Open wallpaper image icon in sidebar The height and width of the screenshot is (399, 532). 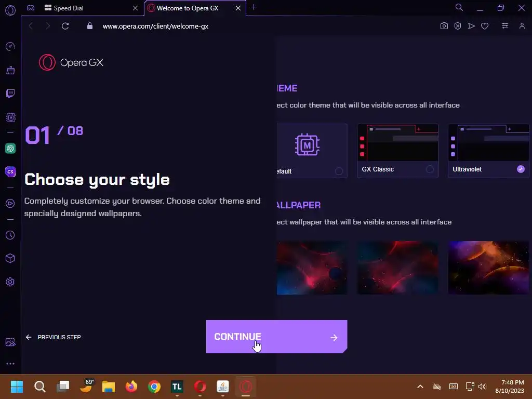click(x=10, y=342)
